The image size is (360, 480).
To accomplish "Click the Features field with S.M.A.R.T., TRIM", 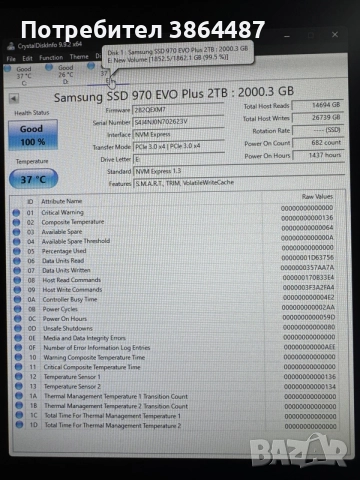I will tap(239, 183).
